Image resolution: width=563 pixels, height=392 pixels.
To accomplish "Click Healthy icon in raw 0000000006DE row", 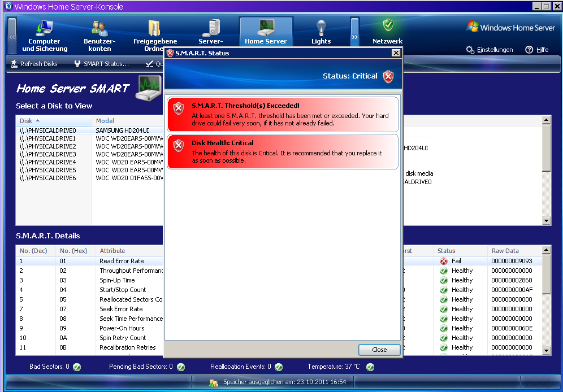I will click(444, 328).
